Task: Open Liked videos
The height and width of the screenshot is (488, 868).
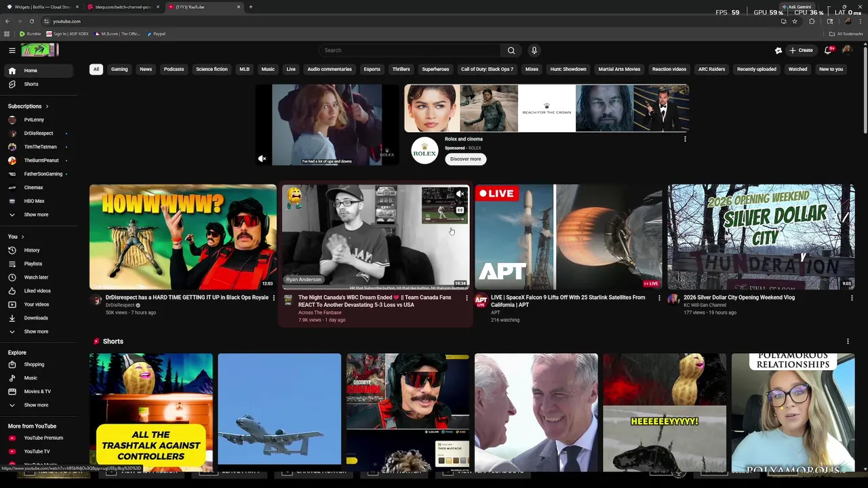Action: coord(37,291)
